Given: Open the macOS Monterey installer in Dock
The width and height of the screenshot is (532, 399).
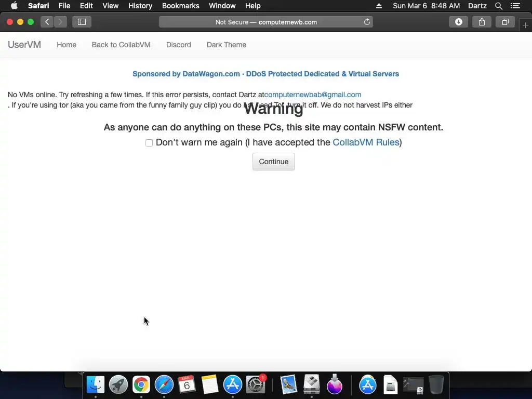Looking at the screenshot, I should [x=335, y=384].
